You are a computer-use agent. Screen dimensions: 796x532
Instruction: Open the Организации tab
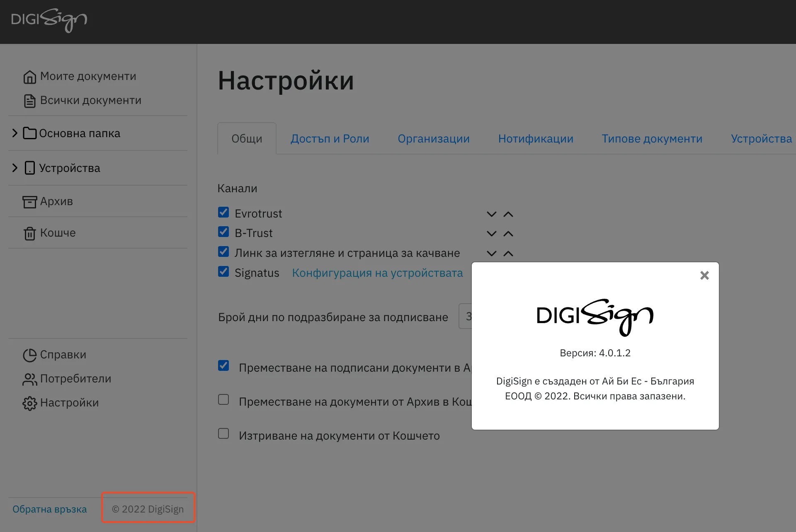tap(434, 139)
